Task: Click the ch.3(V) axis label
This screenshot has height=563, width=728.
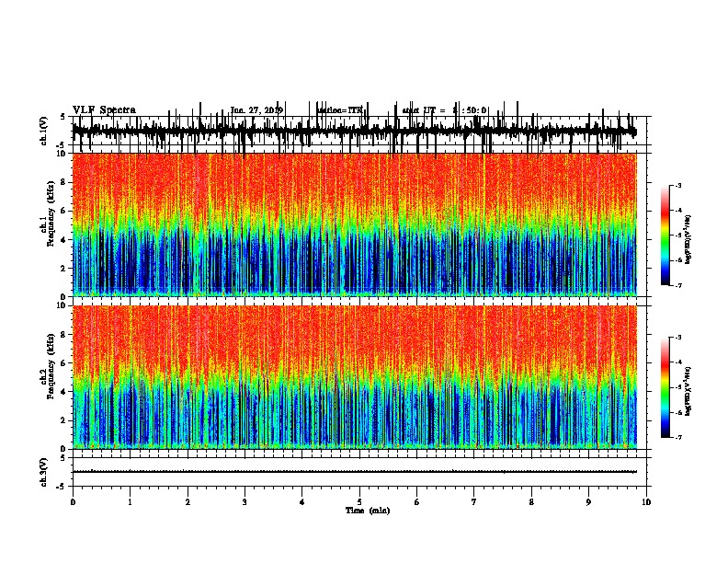Action: (44, 472)
